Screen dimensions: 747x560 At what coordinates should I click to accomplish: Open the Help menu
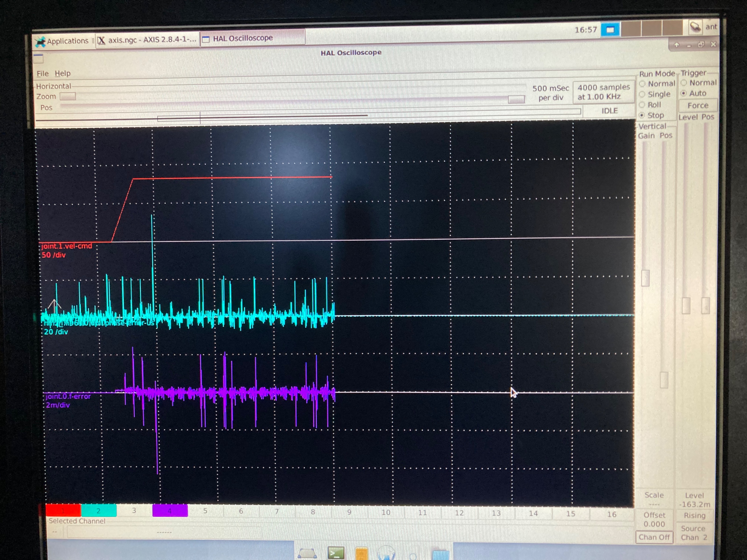pos(63,73)
